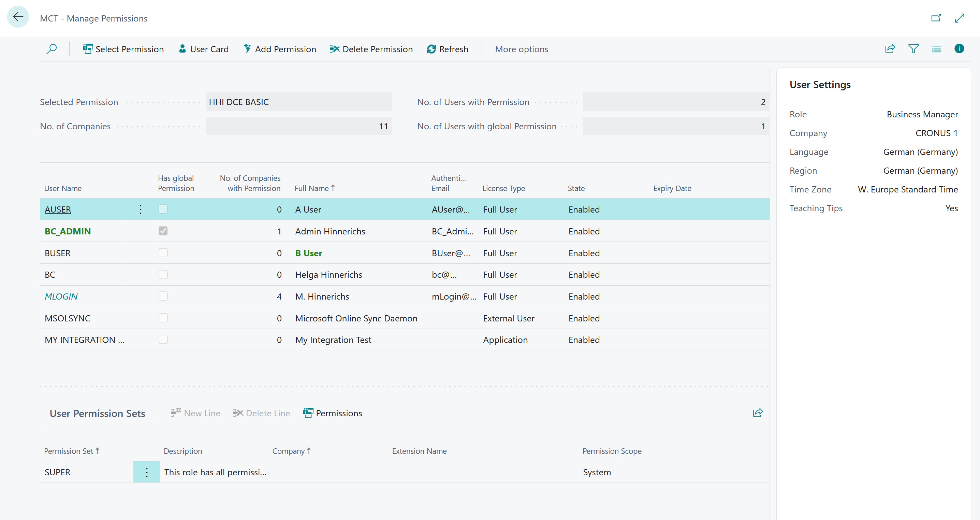Toggle global permission checkbox for BC
The image size is (980, 520).
click(x=163, y=274)
